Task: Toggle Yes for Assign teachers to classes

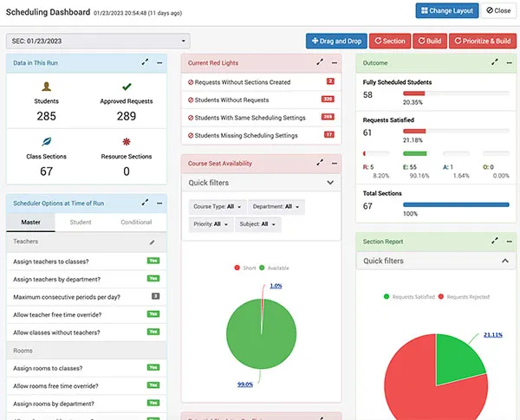Action: pos(153,261)
